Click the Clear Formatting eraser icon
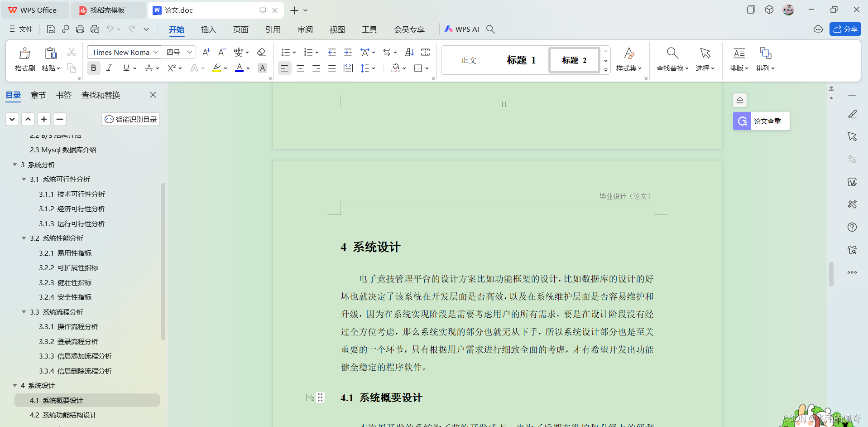The image size is (868, 427). click(261, 52)
